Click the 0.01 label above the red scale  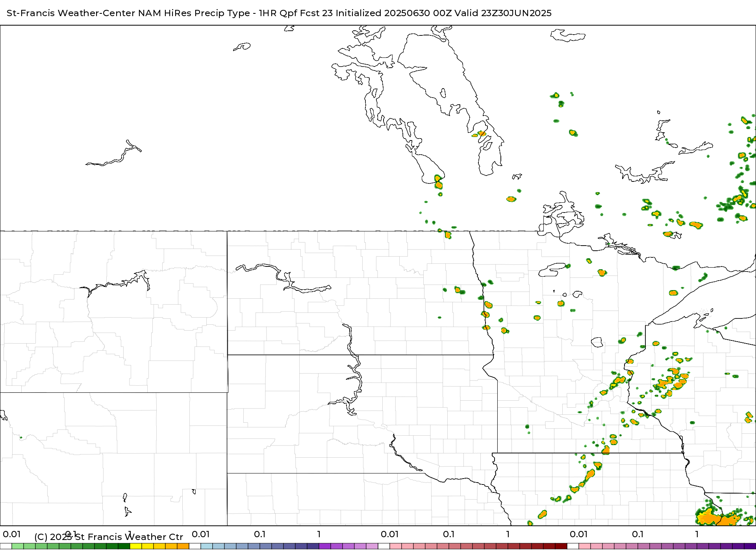390,534
